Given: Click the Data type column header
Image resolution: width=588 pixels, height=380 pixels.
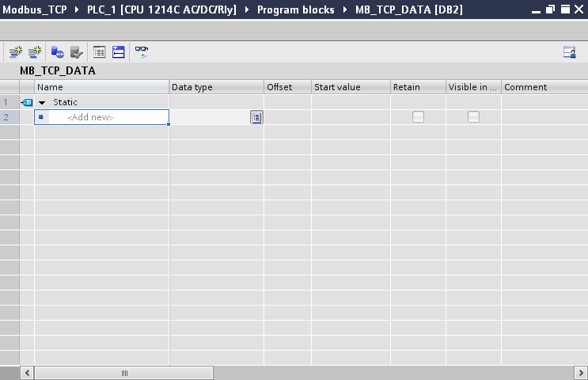Looking at the screenshot, I should 217,87.
